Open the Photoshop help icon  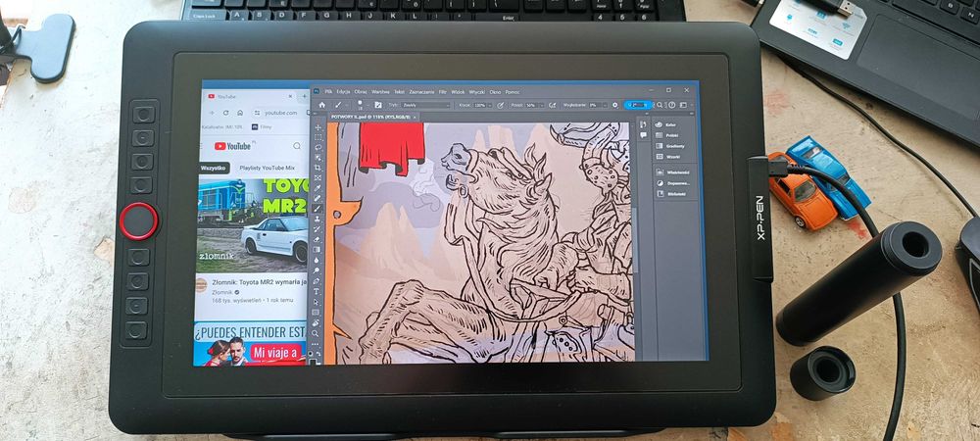tap(672, 105)
